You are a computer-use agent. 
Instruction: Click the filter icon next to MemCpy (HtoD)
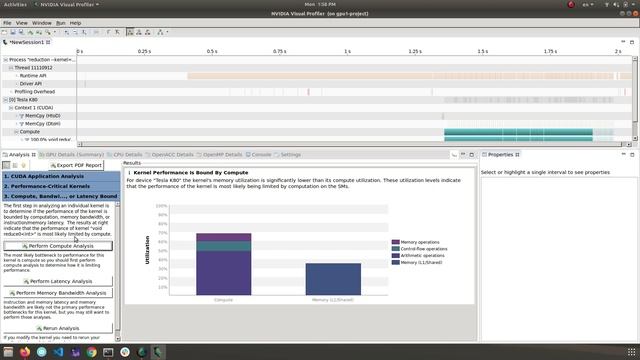(22, 116)
